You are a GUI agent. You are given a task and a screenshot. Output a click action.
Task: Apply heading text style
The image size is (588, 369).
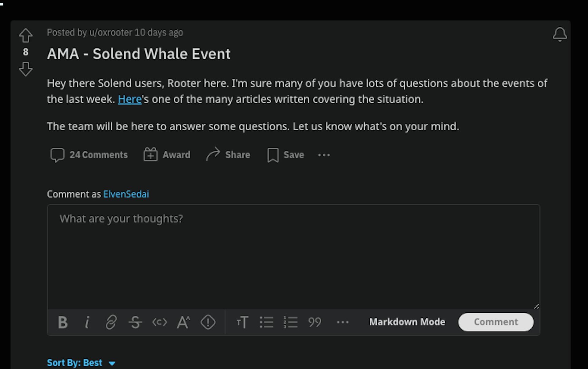[242, 322]
